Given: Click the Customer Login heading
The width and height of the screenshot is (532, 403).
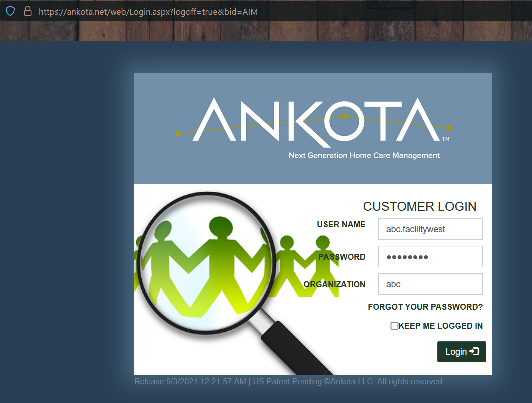Looking at the screenshot, I should (420, 206).
